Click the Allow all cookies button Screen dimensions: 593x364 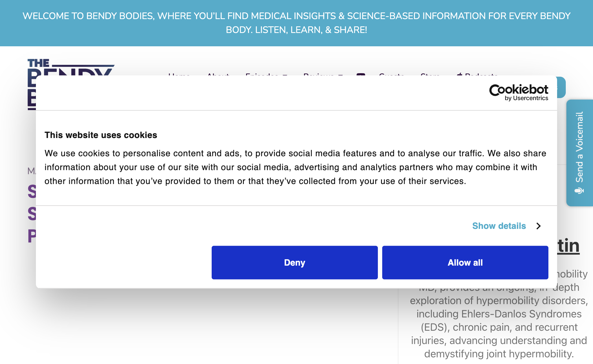pyautogui.click(x=465, y=262)
